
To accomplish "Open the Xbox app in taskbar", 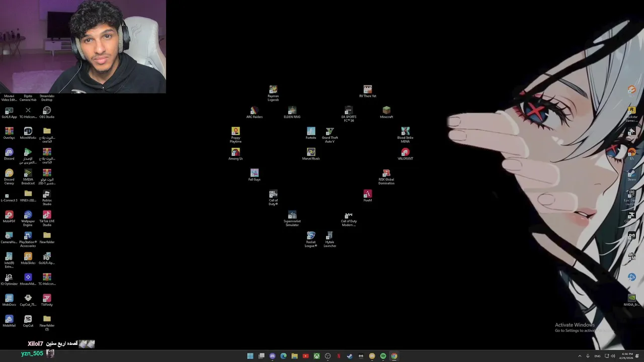I will pyautogui.click(x=316, y=356).
